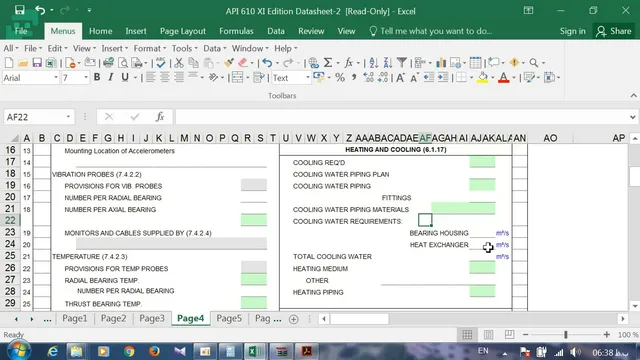The width and height of the screenshot is (640, 360).
Task: Click the Increase decimal icon
Action: pos(368,78)
